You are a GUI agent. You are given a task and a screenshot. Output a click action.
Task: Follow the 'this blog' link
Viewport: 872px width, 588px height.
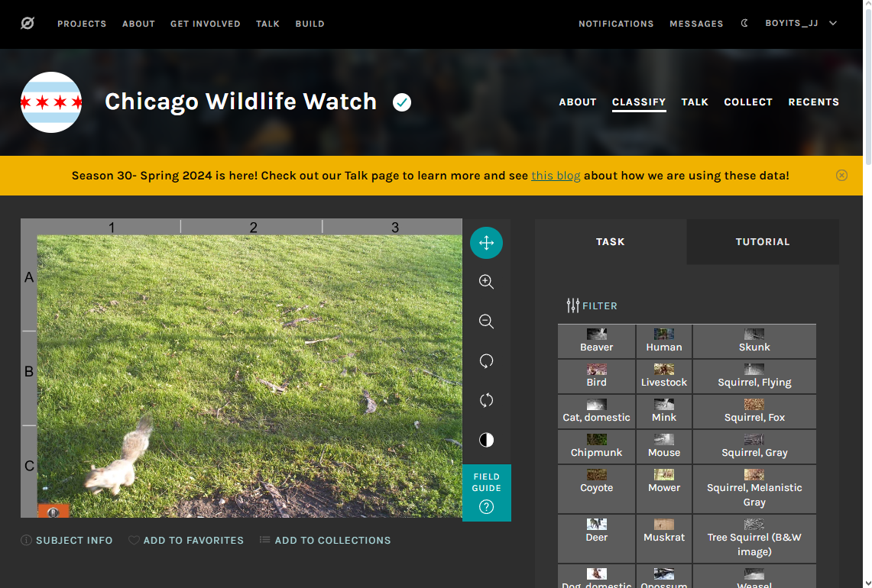[x=556, y=176]
